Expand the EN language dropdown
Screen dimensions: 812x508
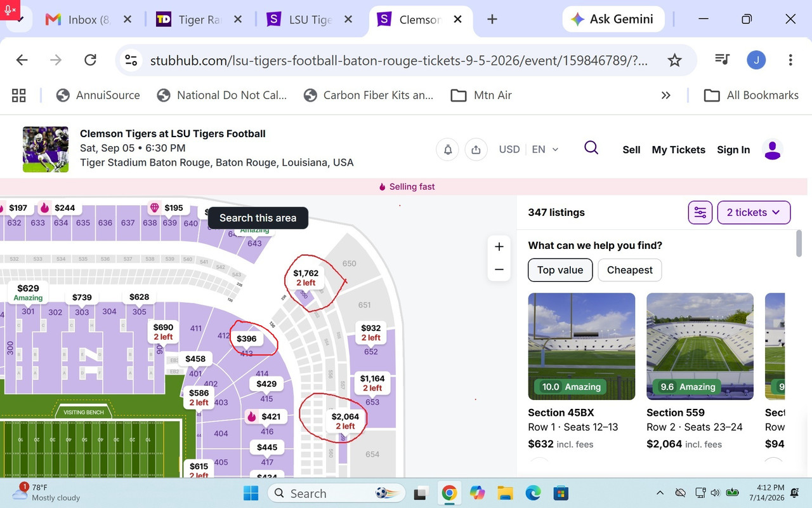pyautogui.click(x=546, y=150)
